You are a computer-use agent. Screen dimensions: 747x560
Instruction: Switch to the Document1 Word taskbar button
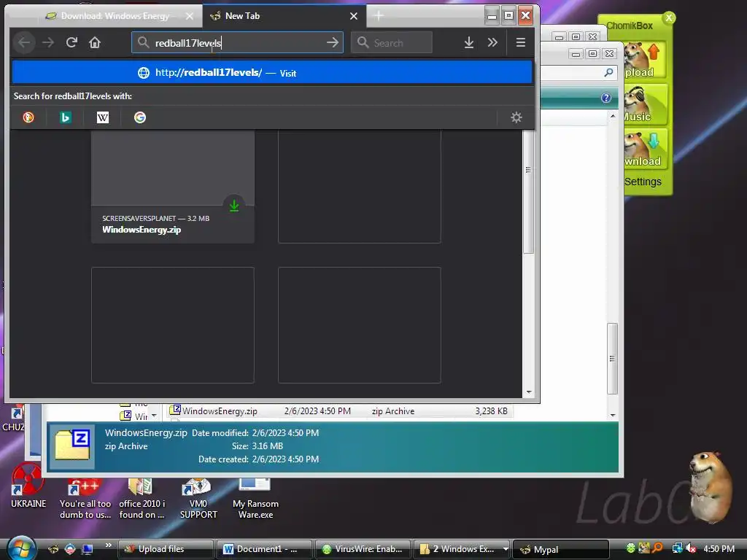264,549
